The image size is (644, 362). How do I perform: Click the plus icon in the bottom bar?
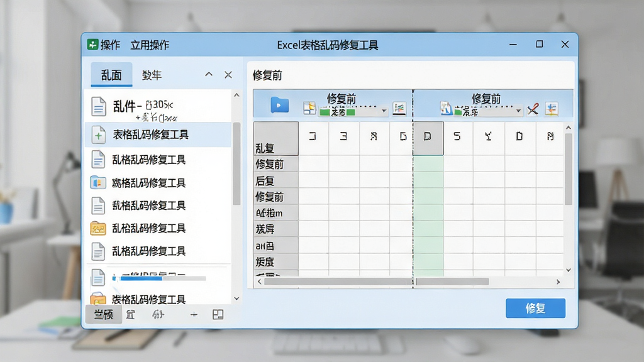click(x=194, y=314)
